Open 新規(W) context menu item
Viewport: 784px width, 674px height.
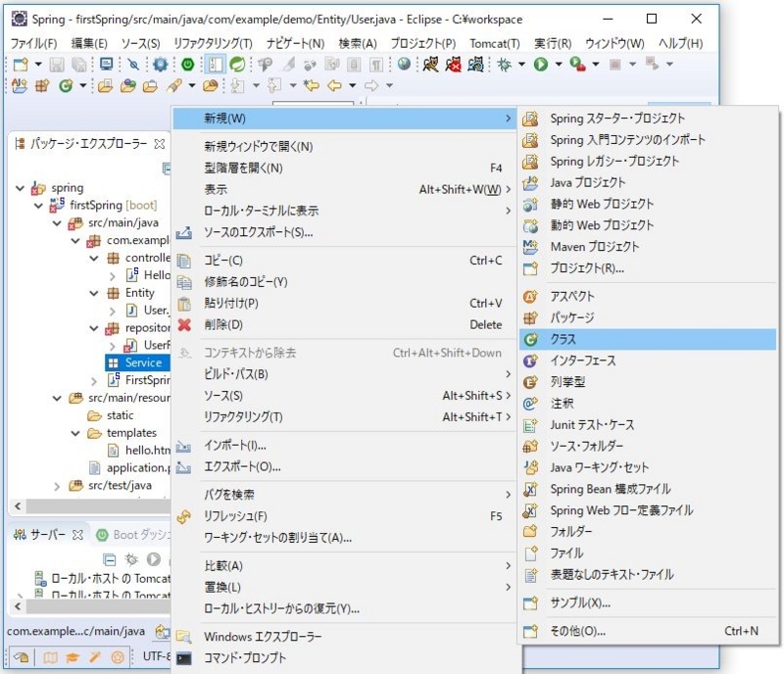pos(344,119)
